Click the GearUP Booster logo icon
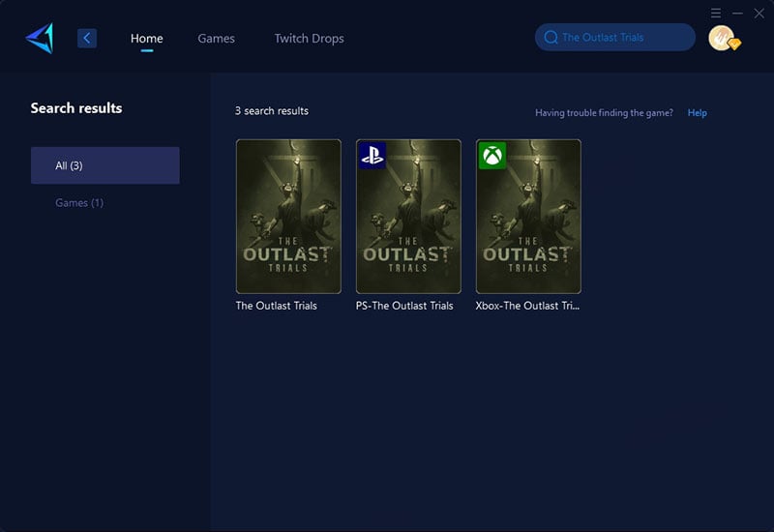This screenshot has height=532, width=774. [x=40, y=38]
